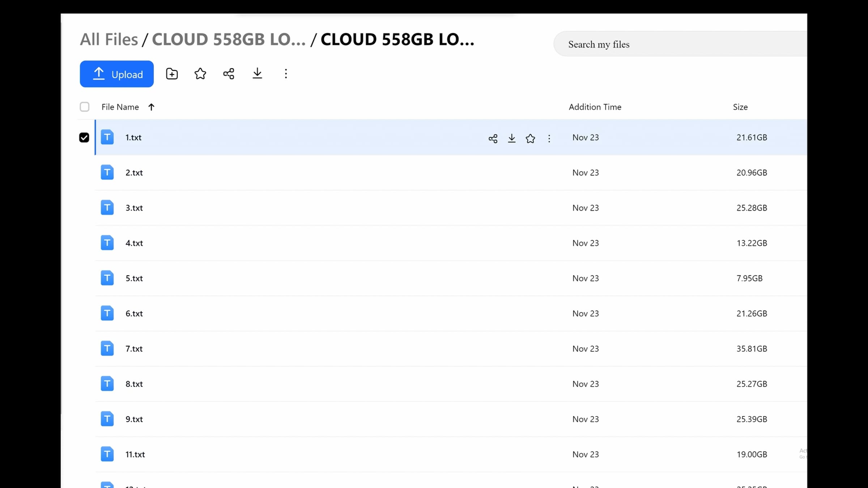Image resolution: width=868 pixels, height=488 pixels.
Task: Click the Upload button
Action: pyautogui.click(x=116, y=74)
